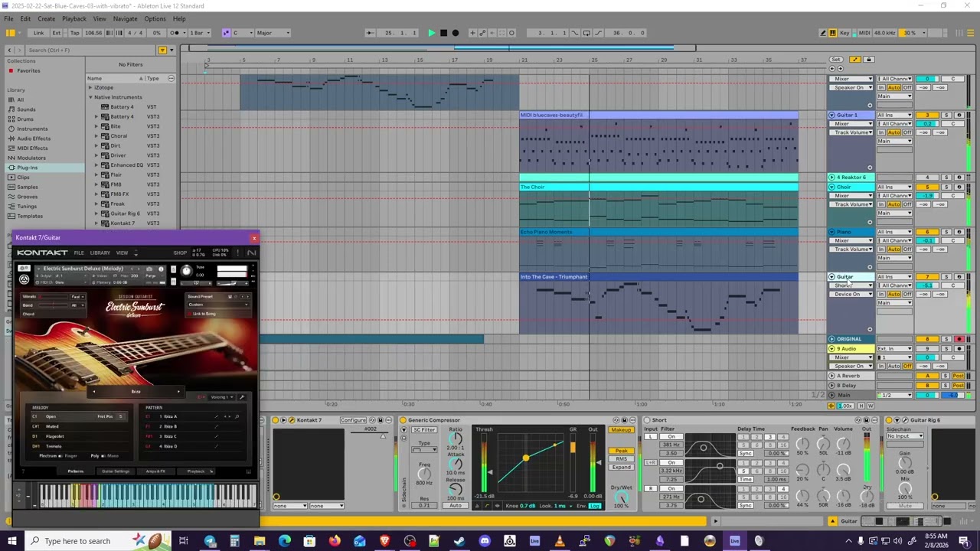Open Sound Preset Custom dropdown
980x551 pixels.
coord(219,305)
